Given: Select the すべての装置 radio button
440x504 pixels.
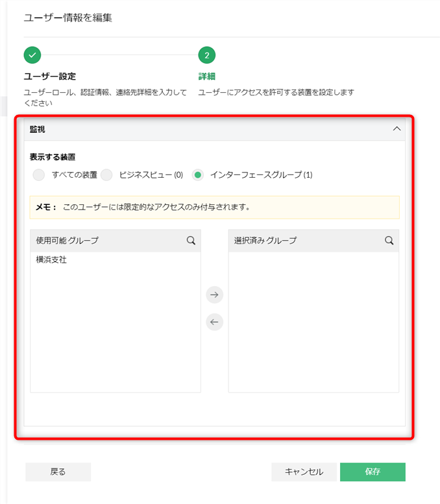Looking at the screenshot, I should [x=39, y=174].
